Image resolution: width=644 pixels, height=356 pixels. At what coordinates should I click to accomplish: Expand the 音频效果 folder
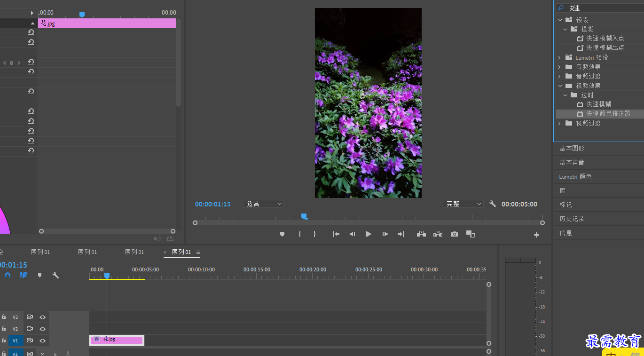(559, 67)
